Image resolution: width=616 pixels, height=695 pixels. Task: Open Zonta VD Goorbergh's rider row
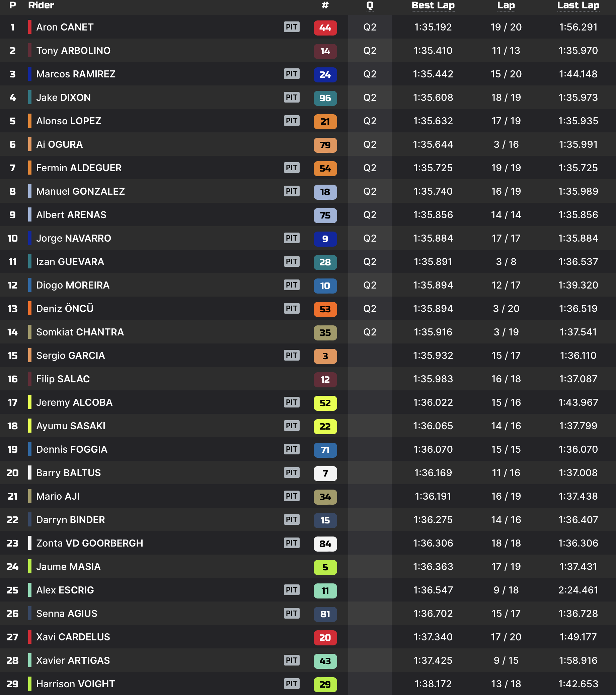(89, 543)
